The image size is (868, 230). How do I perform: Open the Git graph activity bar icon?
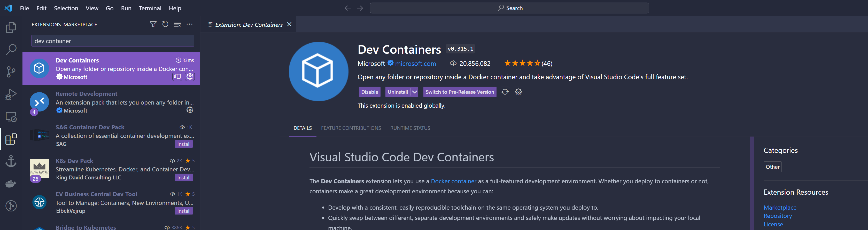click(x=11, y=206)
